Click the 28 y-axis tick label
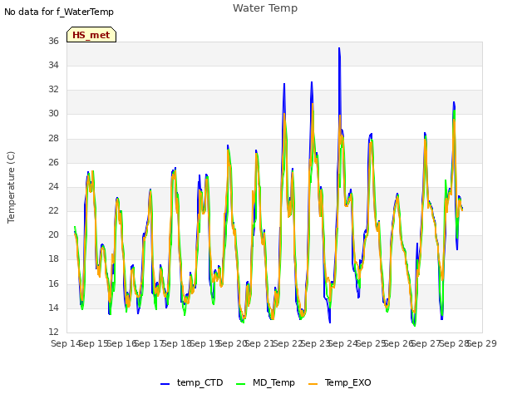This screenshot has width=532, height=399. coord(53,139)
